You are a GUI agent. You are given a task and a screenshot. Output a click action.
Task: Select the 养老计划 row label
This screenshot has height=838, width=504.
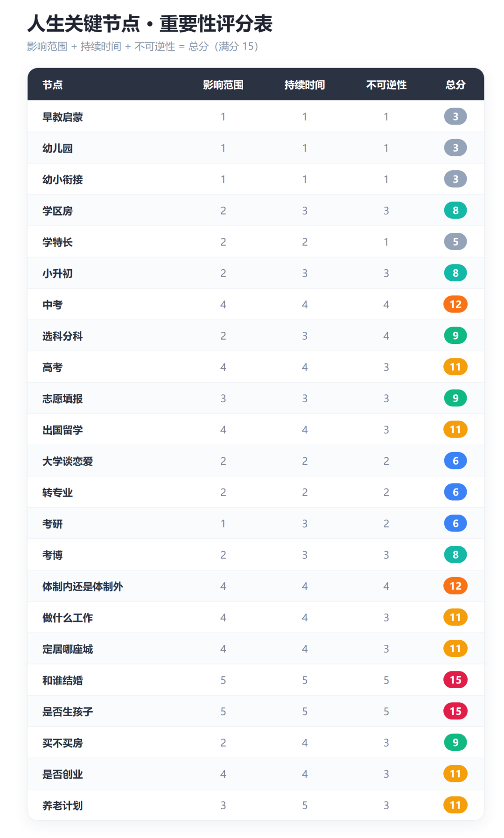63,805
